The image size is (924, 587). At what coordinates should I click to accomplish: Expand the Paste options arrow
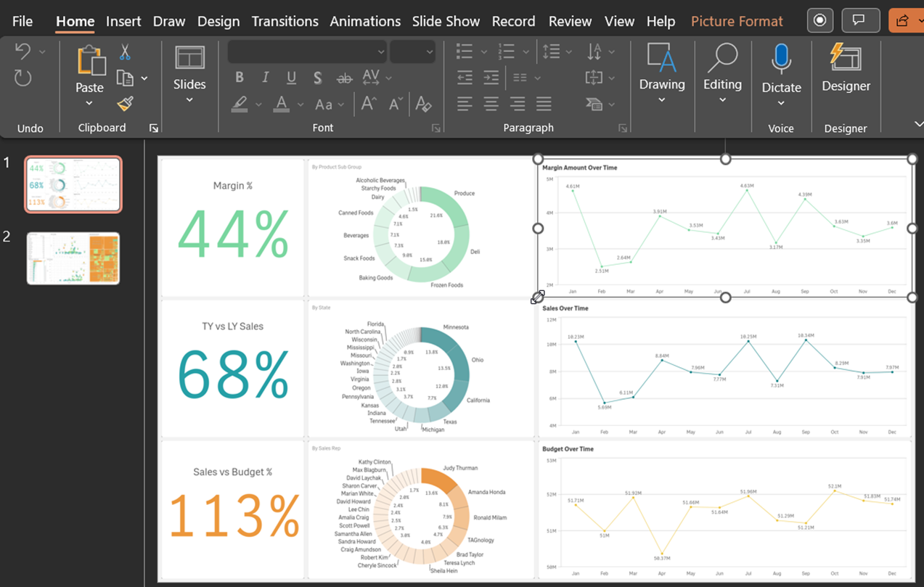(x=89, y=104)
